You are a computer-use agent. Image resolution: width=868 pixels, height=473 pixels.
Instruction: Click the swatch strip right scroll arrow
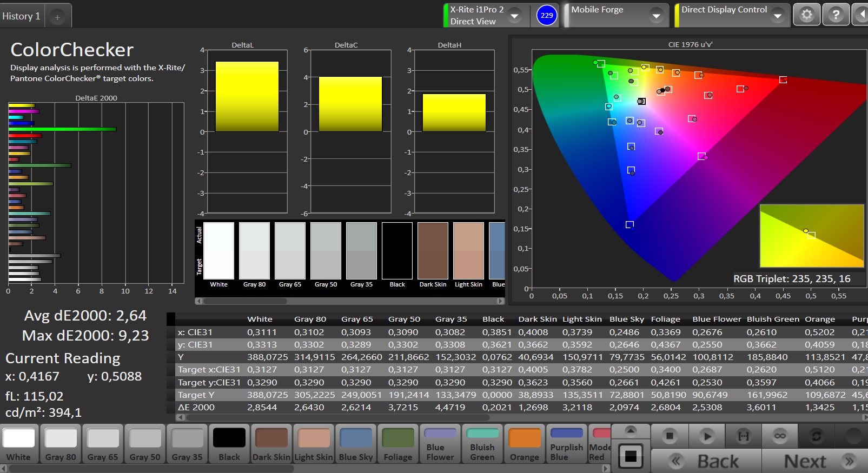pos(501,301)
